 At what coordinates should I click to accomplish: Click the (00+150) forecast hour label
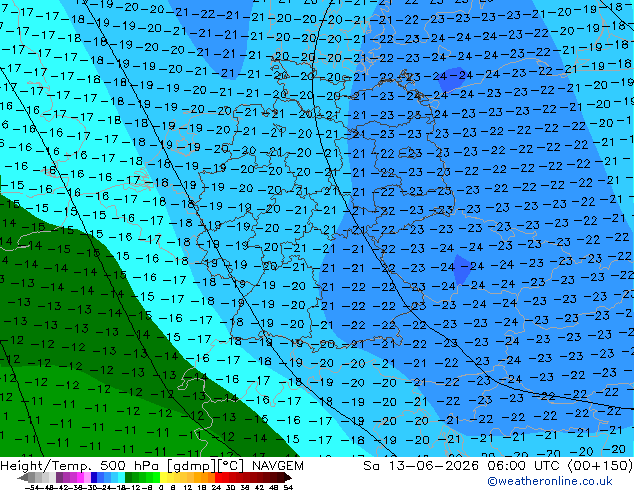pyautogui.click(x=600, y=466)
